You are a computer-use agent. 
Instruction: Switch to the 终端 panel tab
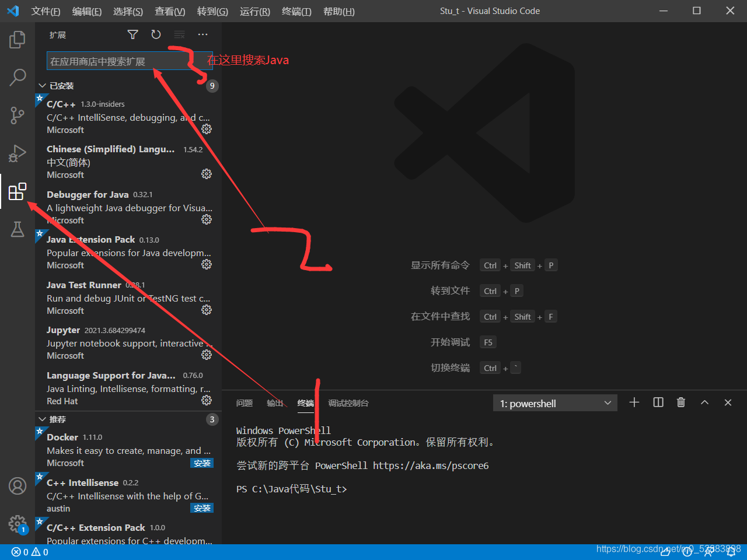pyautogui.click(x=306, y=403)
